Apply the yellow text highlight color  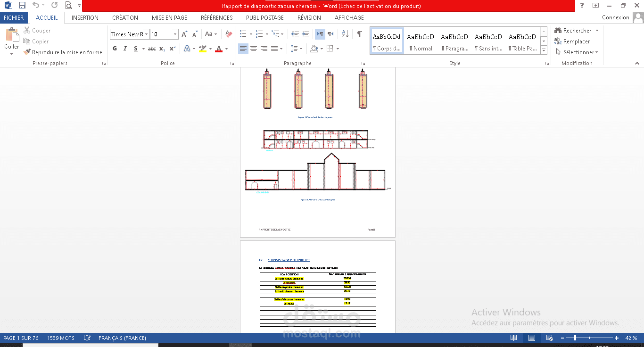[203, 49]
